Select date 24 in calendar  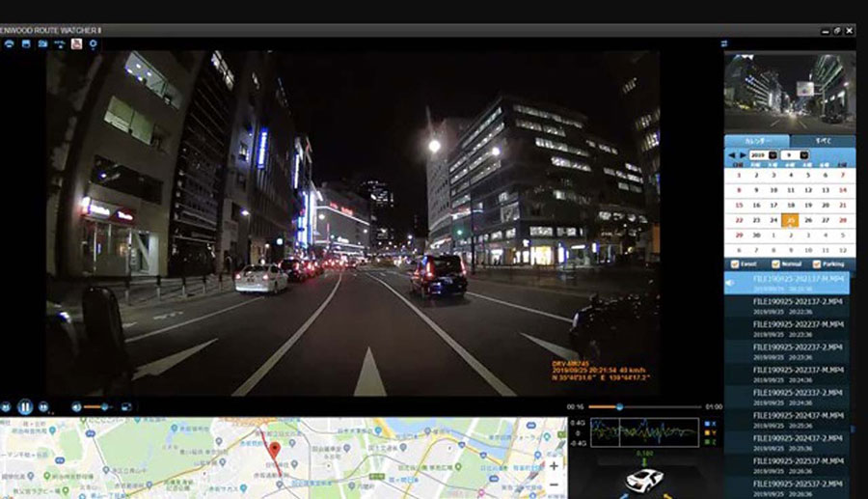coord(773,220)
